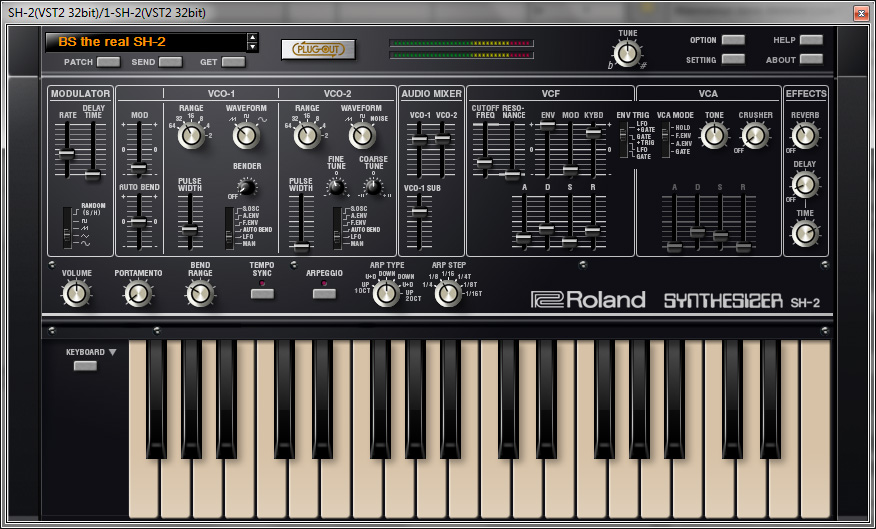876x529 pixels.
Task: Click the VCF envelope Attack slider
Action: (x=523, y=238)
